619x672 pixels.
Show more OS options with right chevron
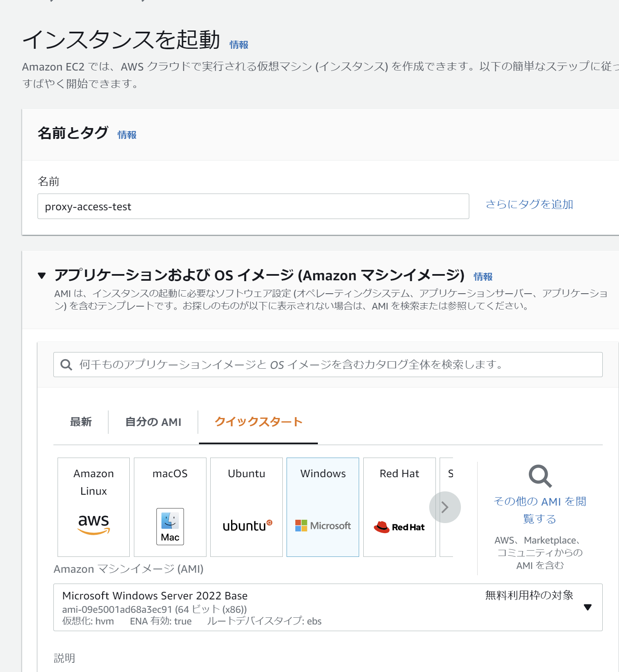tap(445, 507)
